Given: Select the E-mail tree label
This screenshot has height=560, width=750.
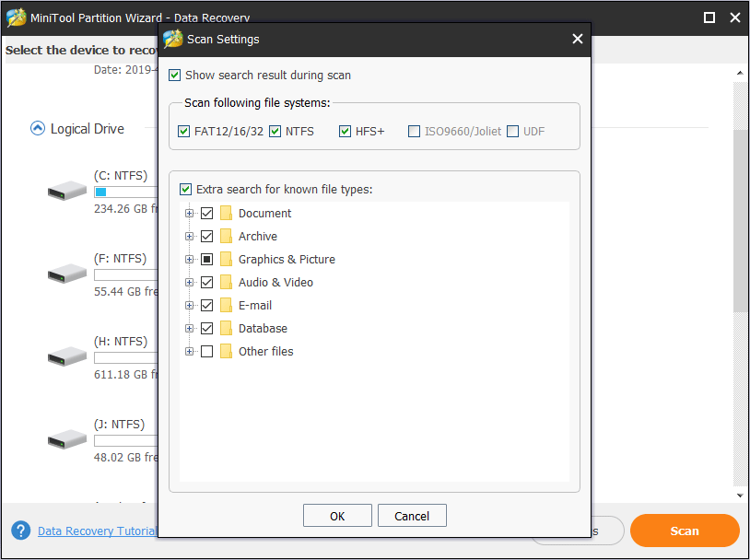Looking at the screenshot, I should (x=255, y=305).
